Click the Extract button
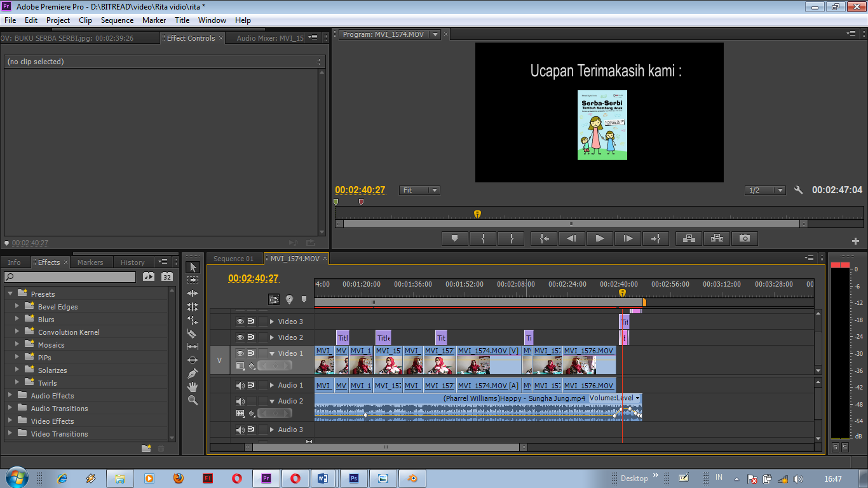868x488 pixels. pyautogui.click(x=717, y=238)
